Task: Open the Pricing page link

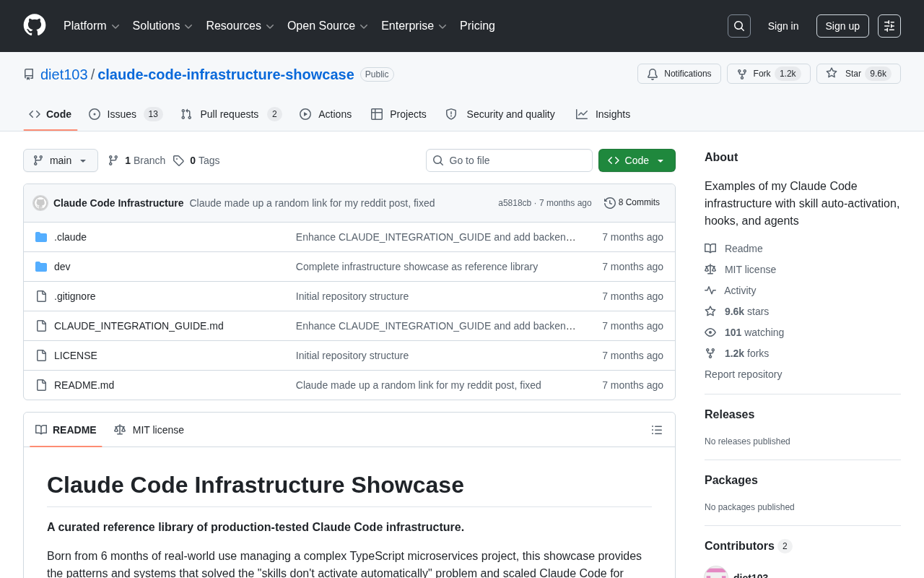Action: [x=477, y=26]
